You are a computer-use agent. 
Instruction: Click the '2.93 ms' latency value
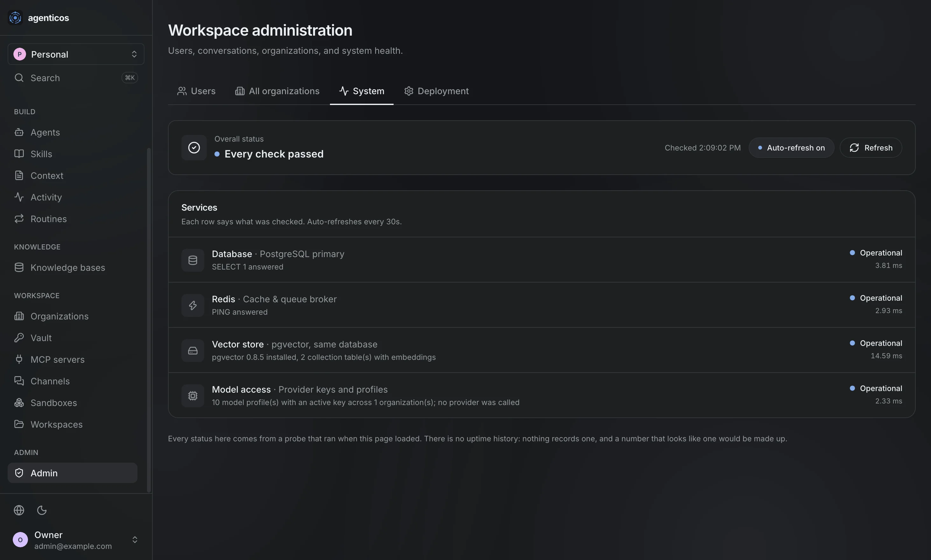pos(889,311)
